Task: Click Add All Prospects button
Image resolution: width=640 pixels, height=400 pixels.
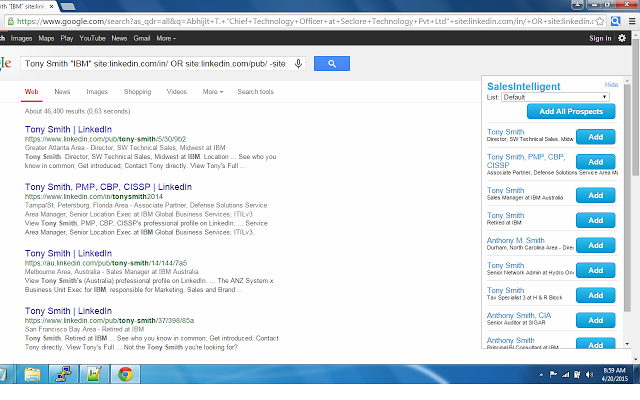Action: pyautogui.click(x=571, y=111)
